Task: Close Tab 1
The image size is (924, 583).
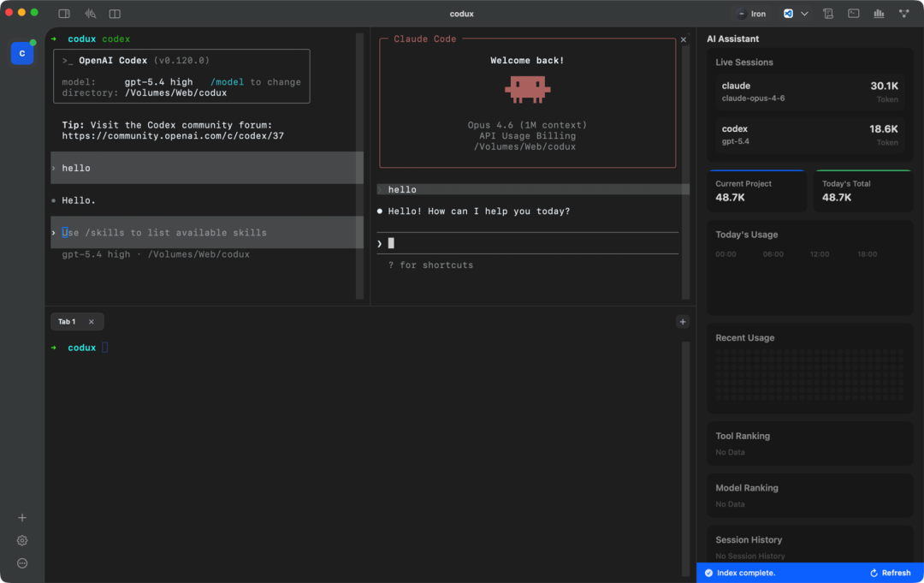Action: tap(92, 322)
